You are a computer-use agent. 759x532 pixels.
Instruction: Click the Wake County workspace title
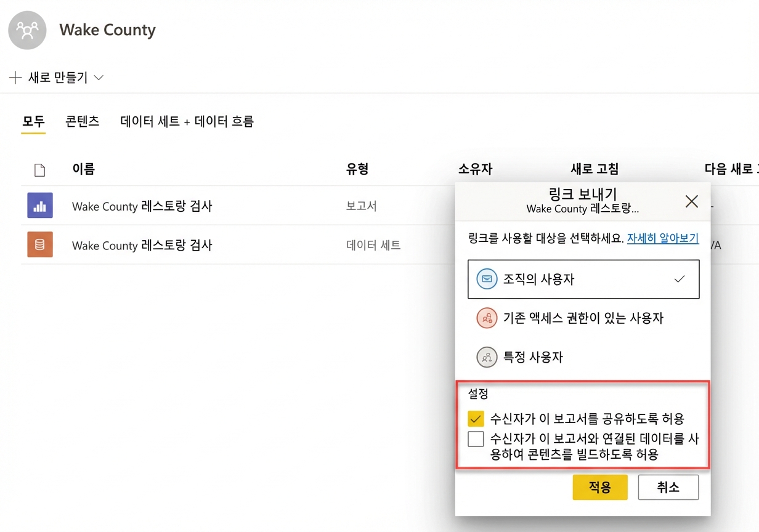(x=107, y=30)
